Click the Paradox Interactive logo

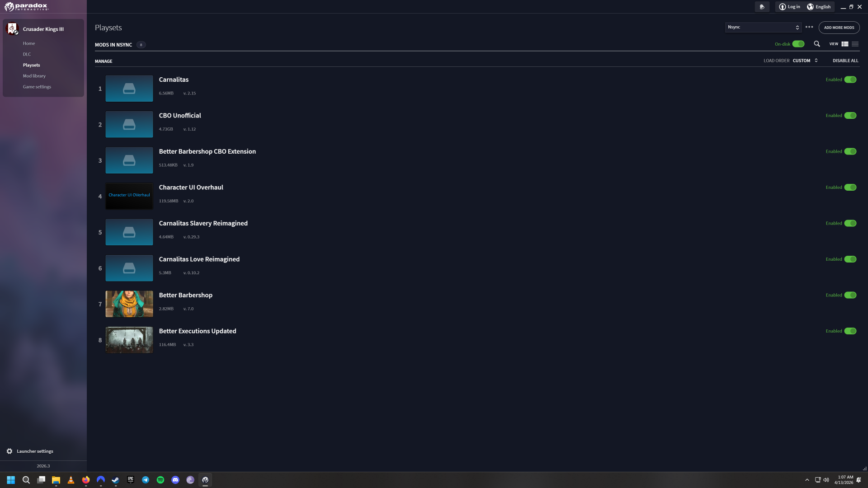pos(26,6)
